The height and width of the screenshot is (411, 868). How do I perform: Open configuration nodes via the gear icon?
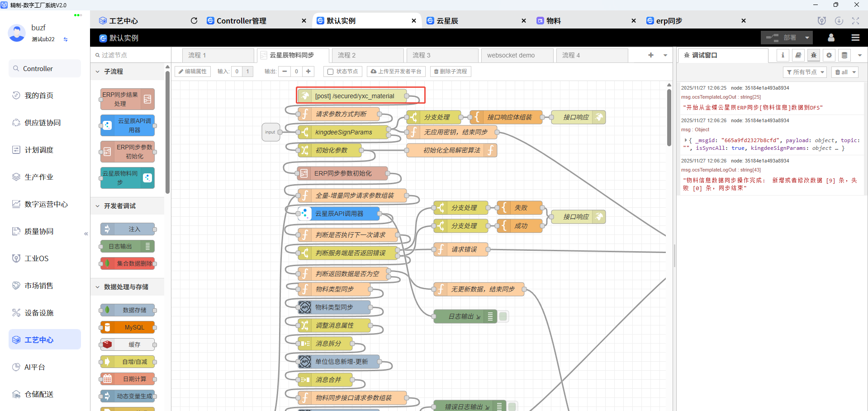click(829, 55)
